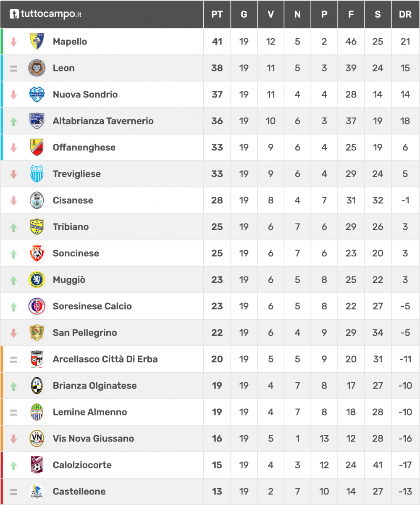Select the Calolziocorte crest icon
The width and height of the screenshot is (420, 505).
[x=37, y=465]
